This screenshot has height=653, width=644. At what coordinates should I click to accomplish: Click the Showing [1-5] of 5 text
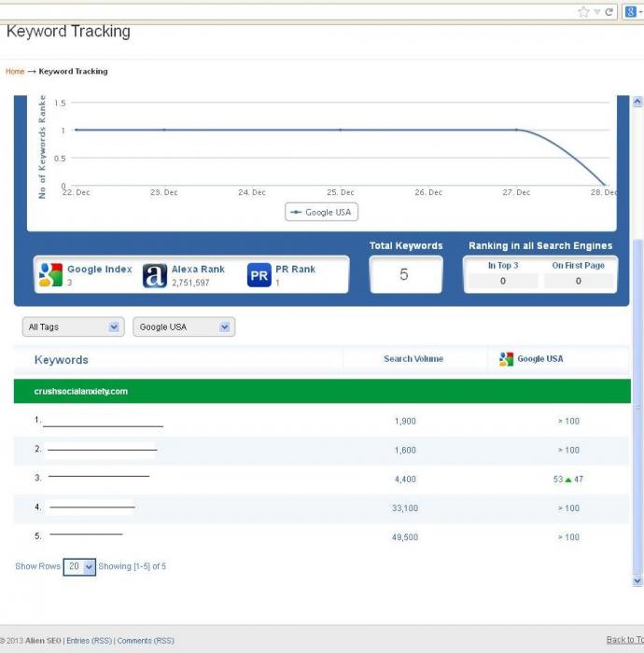pos(132,566)
